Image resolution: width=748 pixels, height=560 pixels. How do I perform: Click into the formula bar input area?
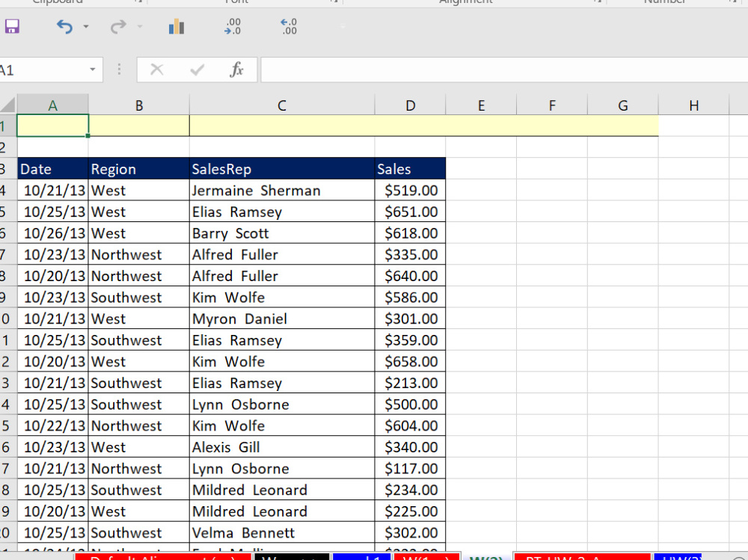[504, 70]
